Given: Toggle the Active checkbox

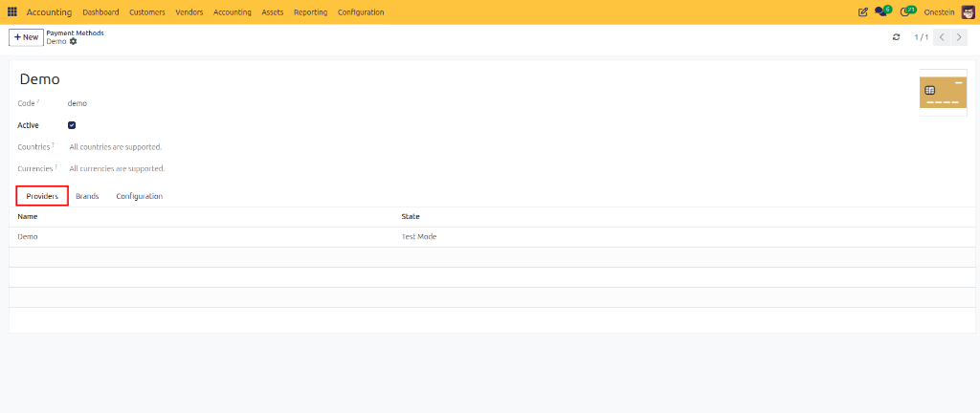Looking at the screenshot, I should [x=72, y=125].
